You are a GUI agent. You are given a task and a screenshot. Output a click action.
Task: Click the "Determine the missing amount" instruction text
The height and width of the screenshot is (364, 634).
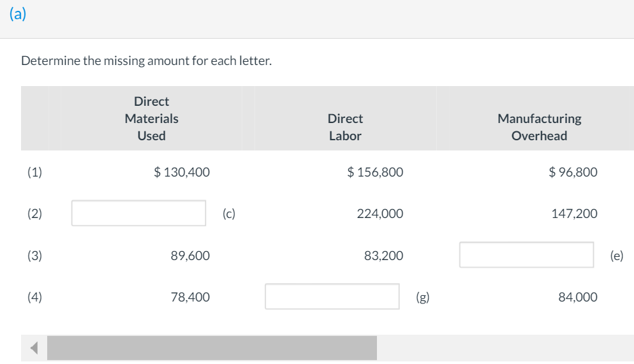point(146,62)
